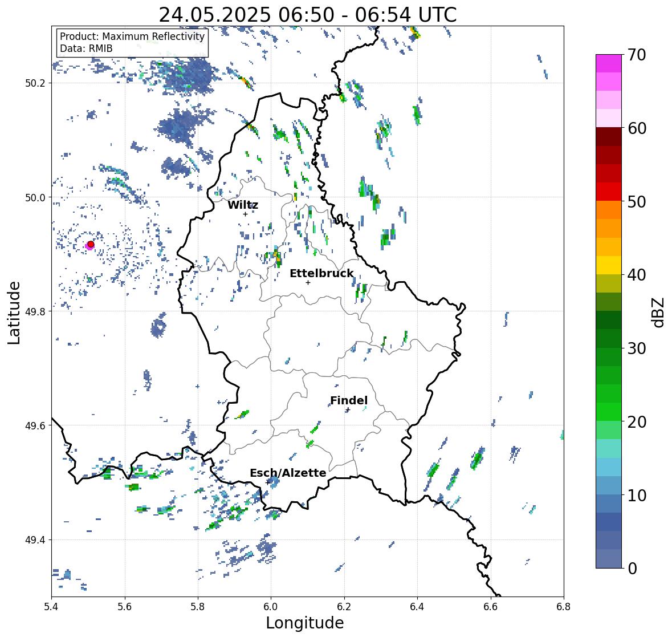Click the colorbar tick label 0

point(633,569)
